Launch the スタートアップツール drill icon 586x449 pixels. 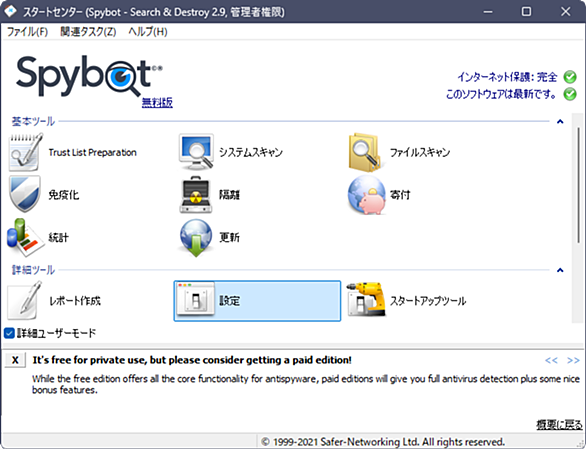tap(366, 300)
